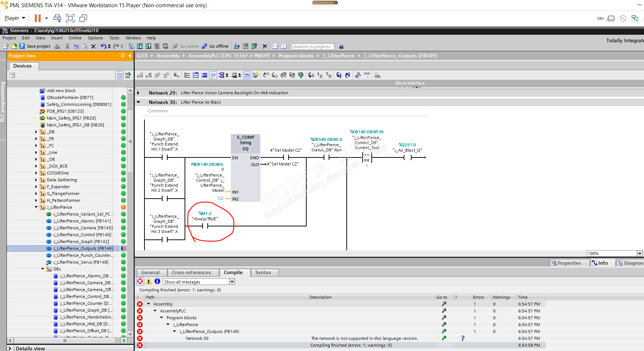
Task: Click the Download to device icon
Action: pyautogui.click(x=140, y=46)
